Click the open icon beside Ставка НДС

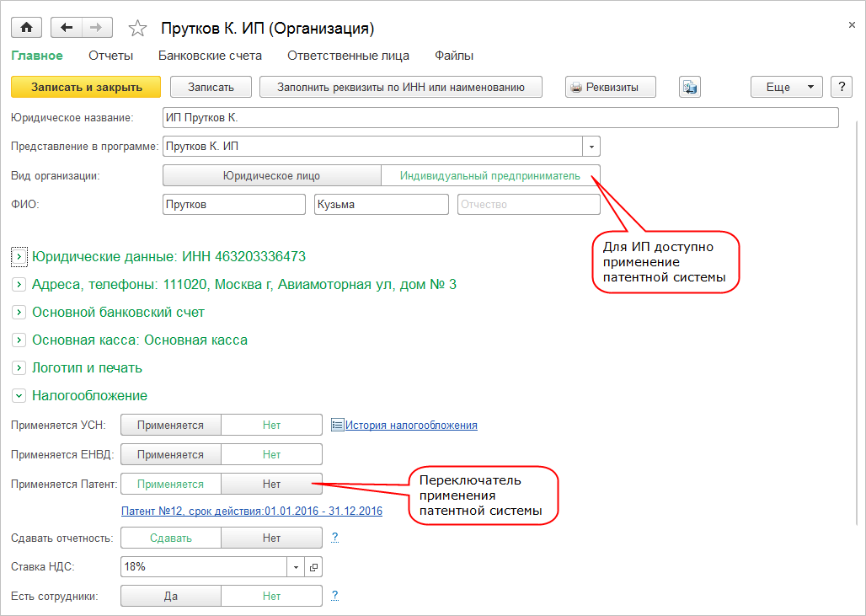pyautogui.click(x=313, y=567)
